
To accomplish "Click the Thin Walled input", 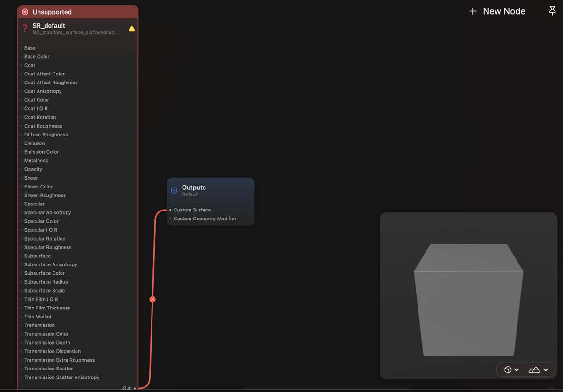I will [38, 317].
